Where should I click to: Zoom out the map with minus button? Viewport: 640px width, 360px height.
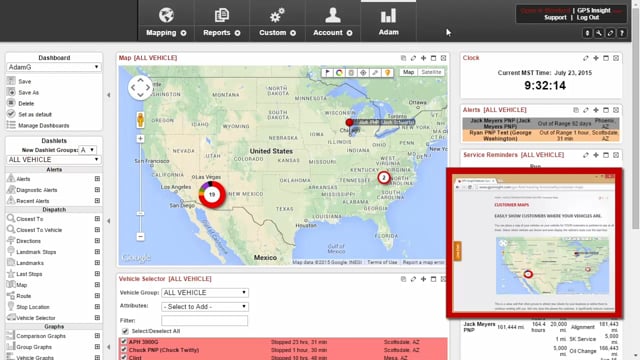tap(140, 237)
